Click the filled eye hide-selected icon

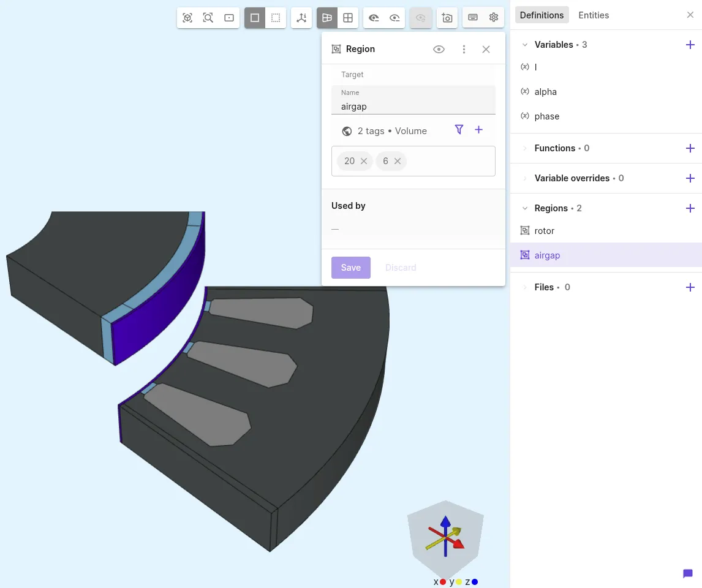pos(374,18)
